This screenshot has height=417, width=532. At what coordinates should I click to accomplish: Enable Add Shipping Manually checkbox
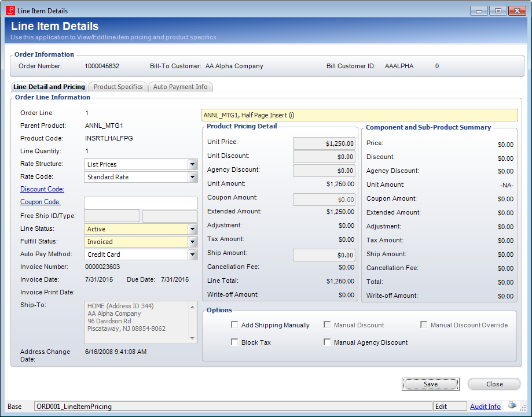[234, 325]
